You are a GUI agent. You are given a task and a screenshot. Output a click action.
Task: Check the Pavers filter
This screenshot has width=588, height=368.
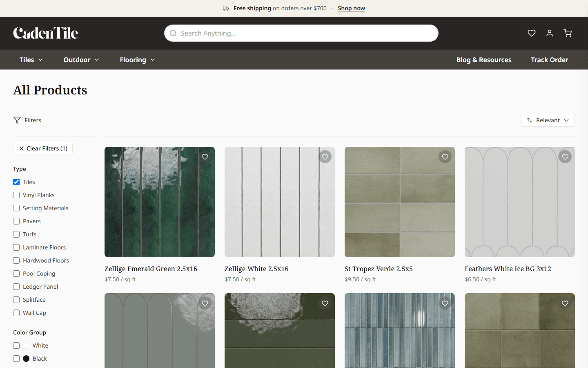tap(16, 221)
